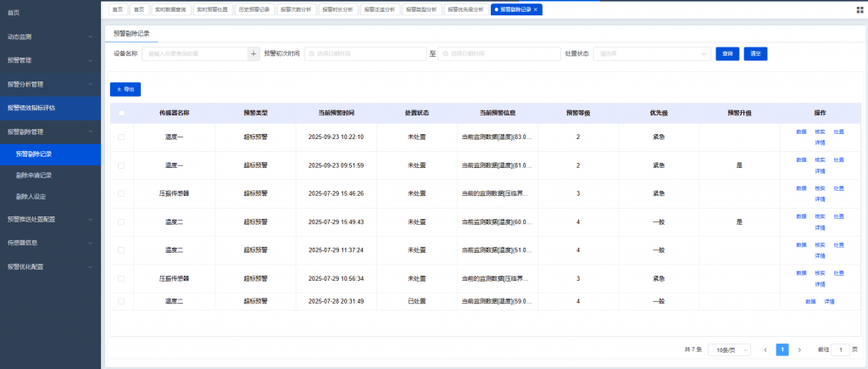Click the clock icon in start date field
The height and width of the screenshot is (369, 868).
311,53
